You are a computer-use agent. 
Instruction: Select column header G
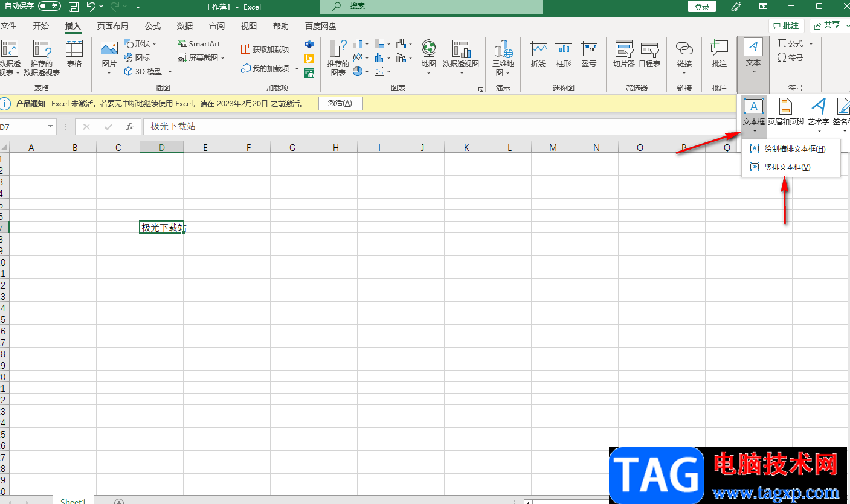tap(292, 147)
